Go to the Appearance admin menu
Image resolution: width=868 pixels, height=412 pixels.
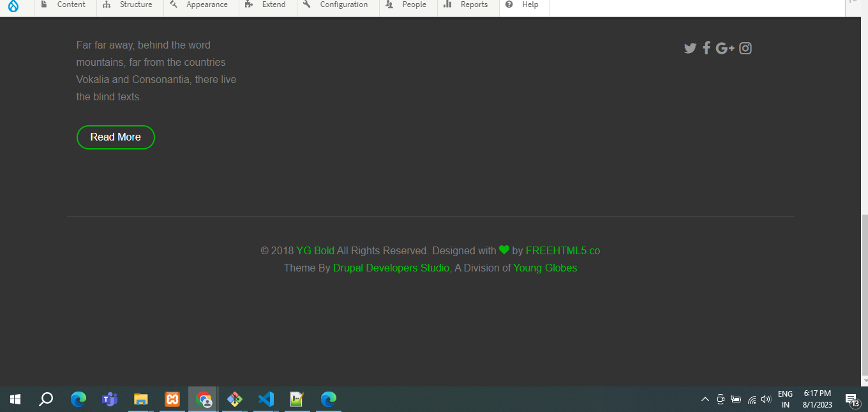(x=200, y=5)
